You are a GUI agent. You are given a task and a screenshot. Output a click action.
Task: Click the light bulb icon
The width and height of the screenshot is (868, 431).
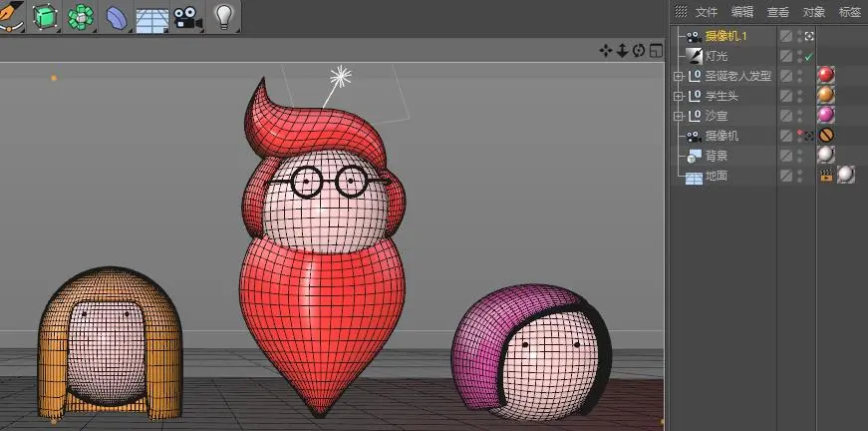(223, 15)
